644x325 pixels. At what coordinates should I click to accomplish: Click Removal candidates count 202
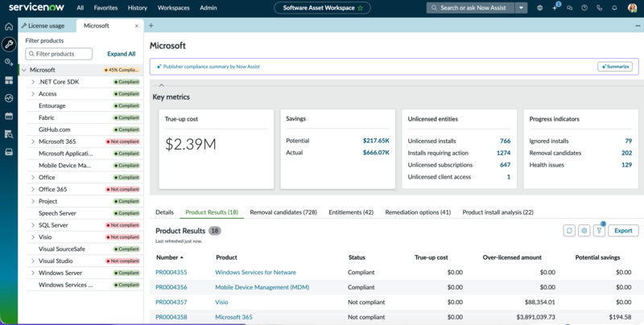[x=626, y=153]
